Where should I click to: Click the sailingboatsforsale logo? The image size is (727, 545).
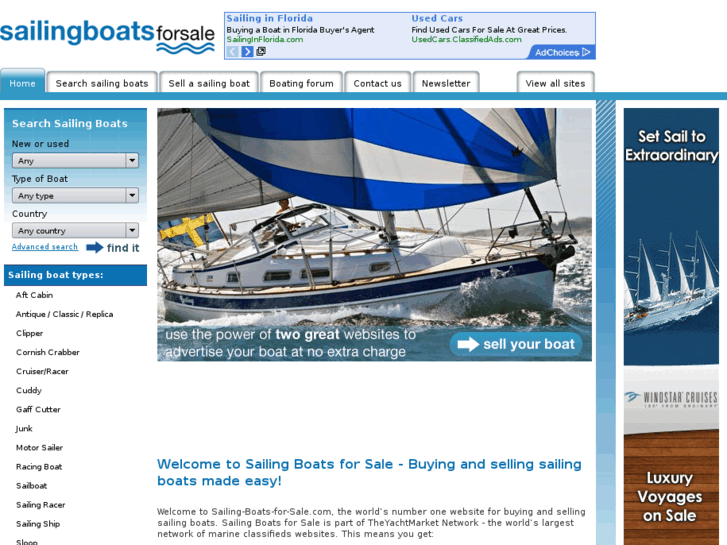pyautogui.click(x=107, y=36)
